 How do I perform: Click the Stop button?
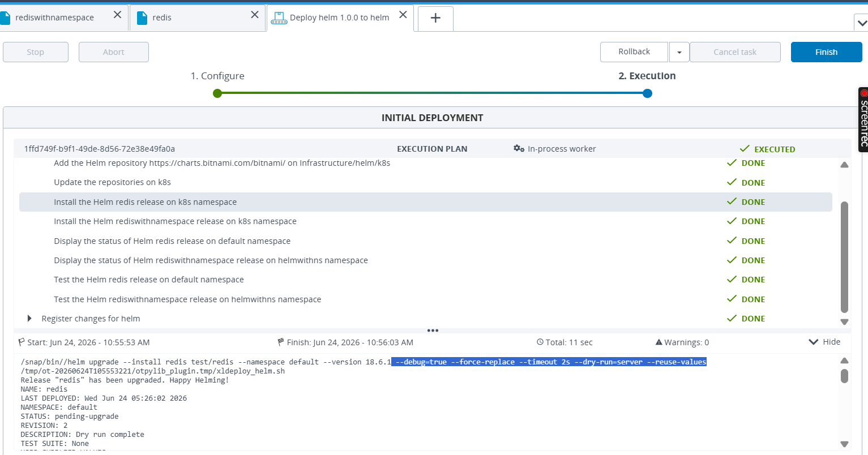36,52
